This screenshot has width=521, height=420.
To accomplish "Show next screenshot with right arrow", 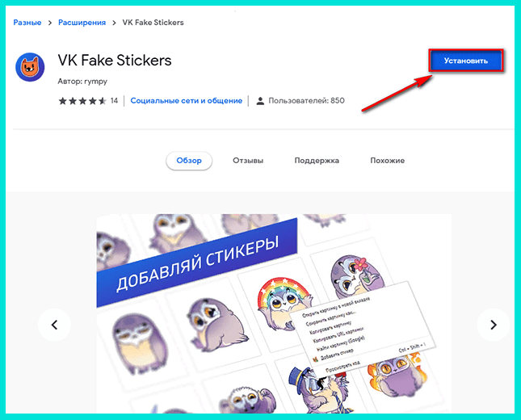I will (493, 325).
